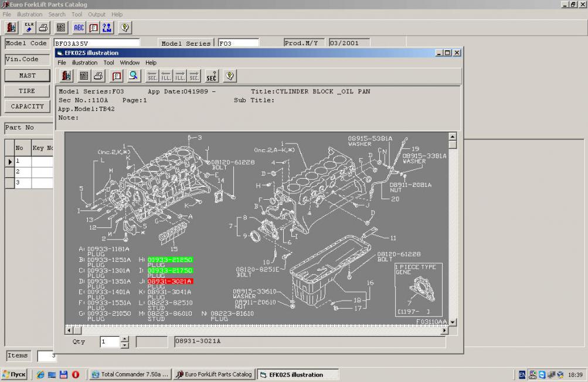Click the CLR clear eraser icon
Viewport: 588px width, 382px height.
click(29, 28)
